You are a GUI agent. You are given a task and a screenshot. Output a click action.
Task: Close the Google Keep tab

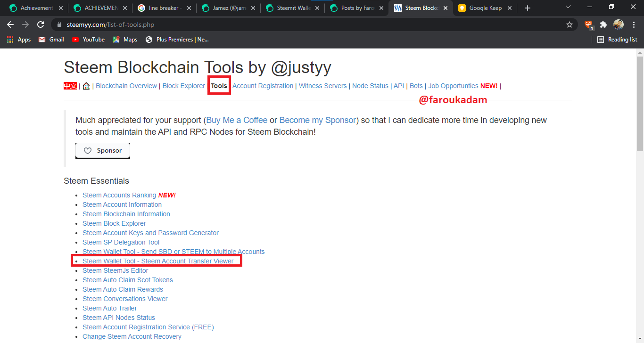coord(509,8)
